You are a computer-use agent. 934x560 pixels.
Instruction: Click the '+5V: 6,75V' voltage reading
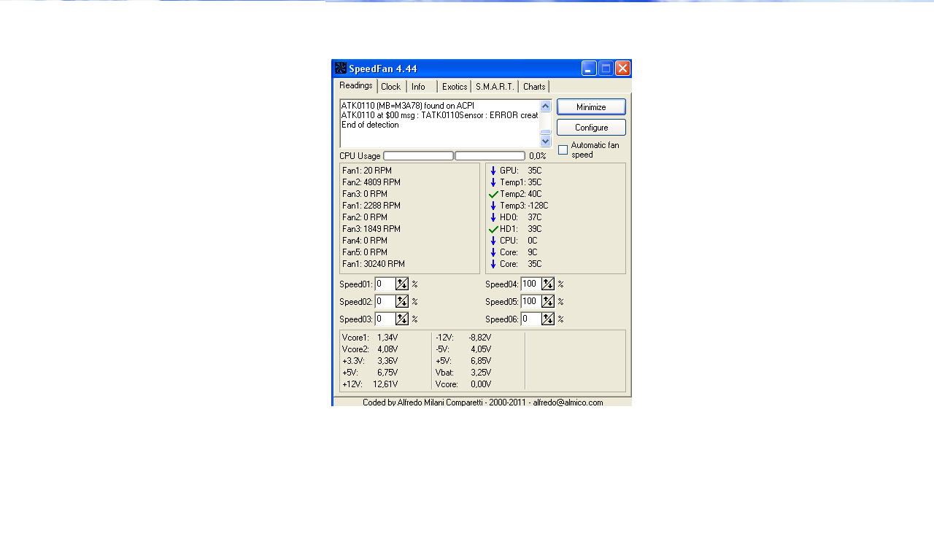click(370, 373)
